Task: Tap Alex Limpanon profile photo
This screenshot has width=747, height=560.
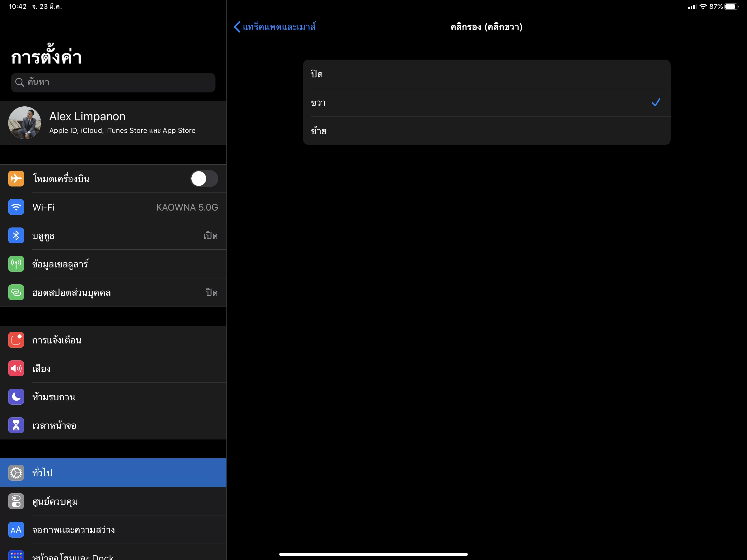Action: 25,123
